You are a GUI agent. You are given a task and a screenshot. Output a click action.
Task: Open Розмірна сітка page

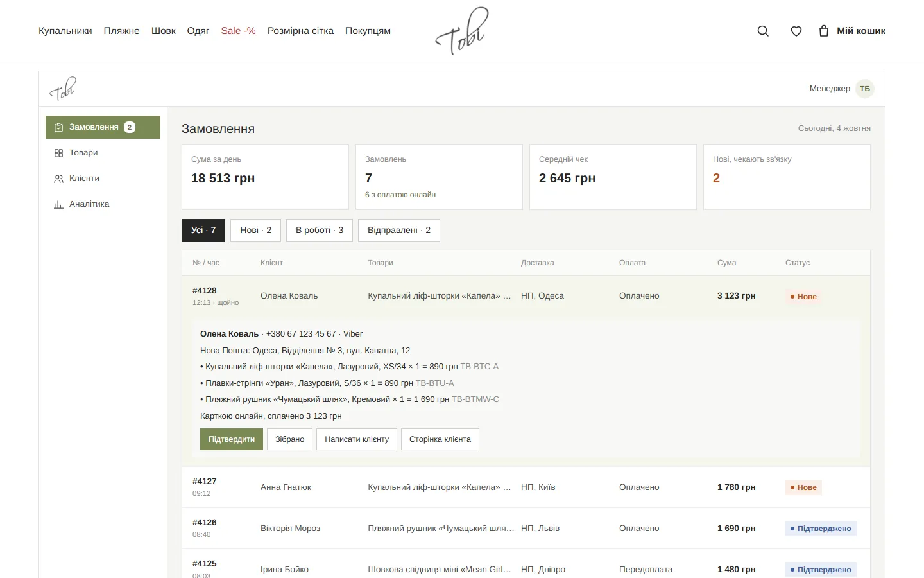pyautogui.click(x=300, y=31)
